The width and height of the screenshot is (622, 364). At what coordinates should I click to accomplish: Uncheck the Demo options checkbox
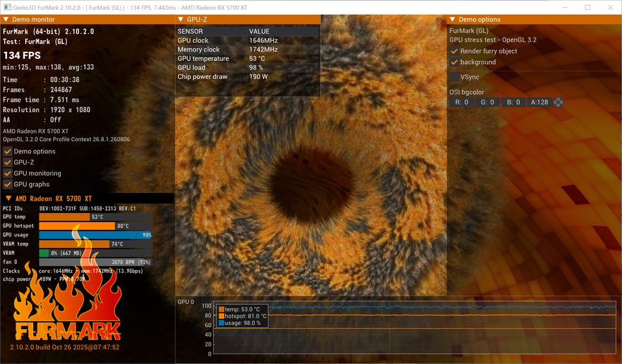pos(8,152)
